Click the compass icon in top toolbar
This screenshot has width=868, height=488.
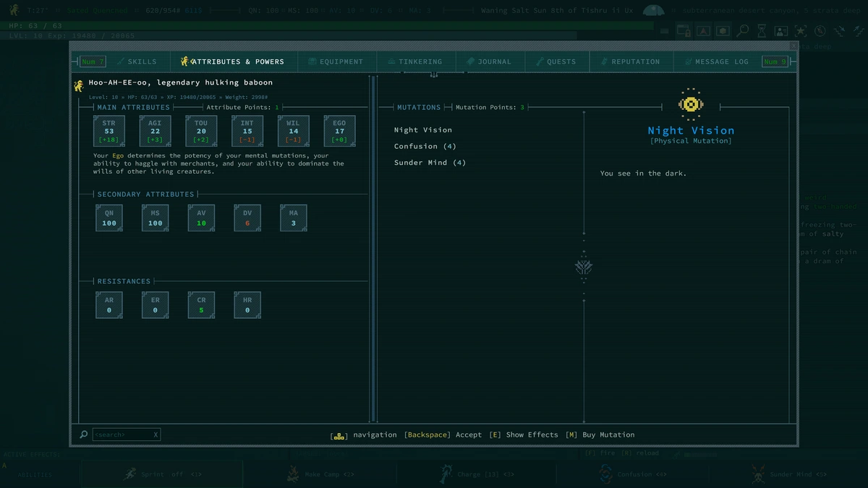click(x=820, y=31)
